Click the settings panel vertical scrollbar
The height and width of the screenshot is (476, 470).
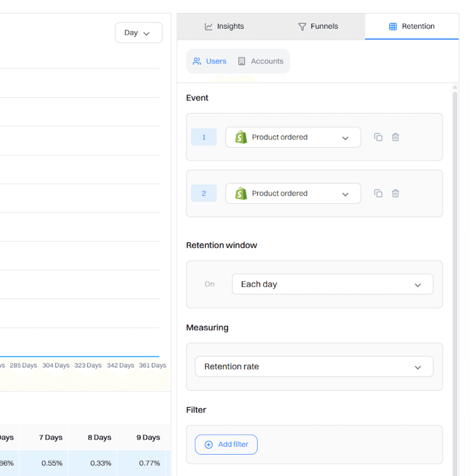click(455, 283)
